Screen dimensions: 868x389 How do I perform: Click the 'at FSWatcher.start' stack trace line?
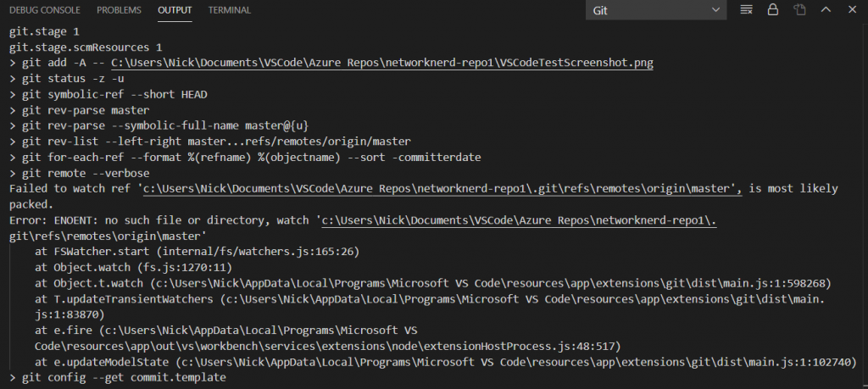(x=197, y=252)
